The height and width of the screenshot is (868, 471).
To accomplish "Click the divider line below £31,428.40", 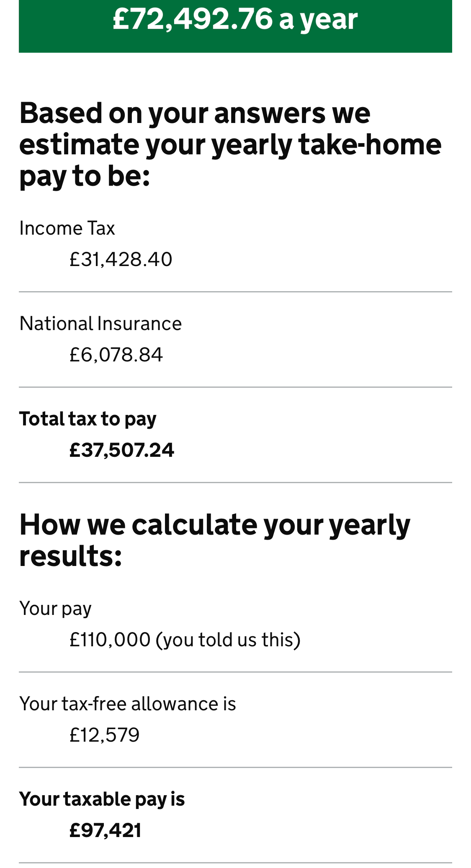I will [x=235, y=292].
